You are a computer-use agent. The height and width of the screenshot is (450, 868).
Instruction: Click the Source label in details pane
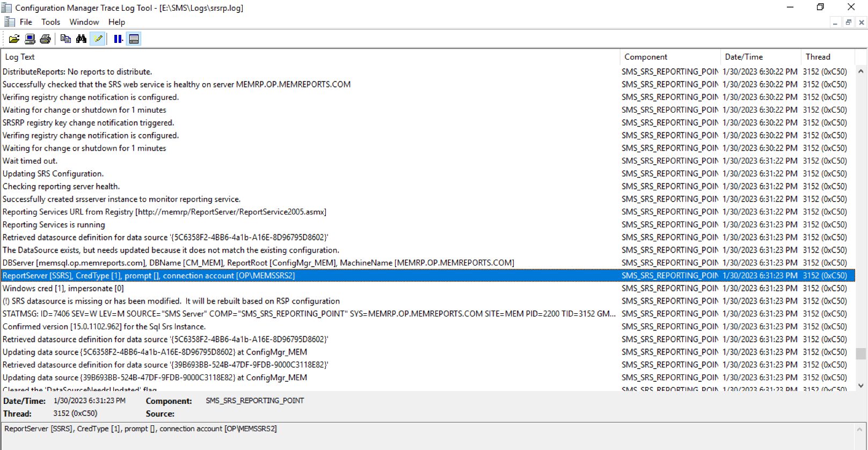[160, 414]
